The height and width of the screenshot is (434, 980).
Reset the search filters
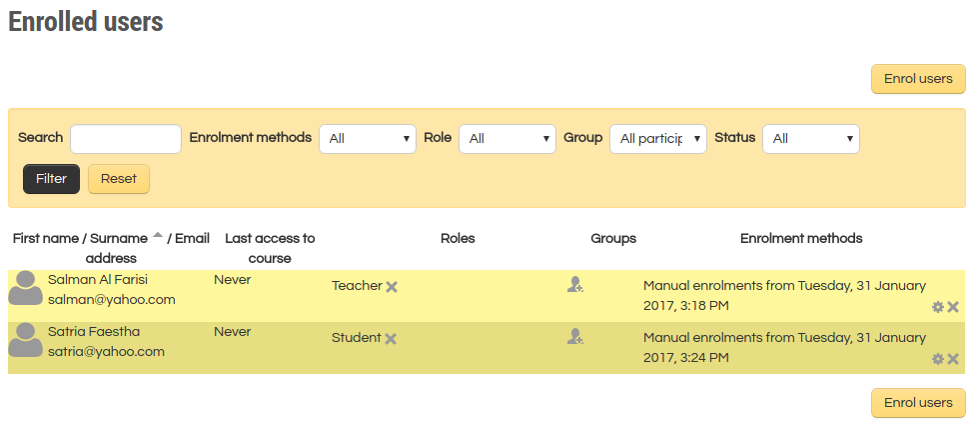(x=119, y=179)
